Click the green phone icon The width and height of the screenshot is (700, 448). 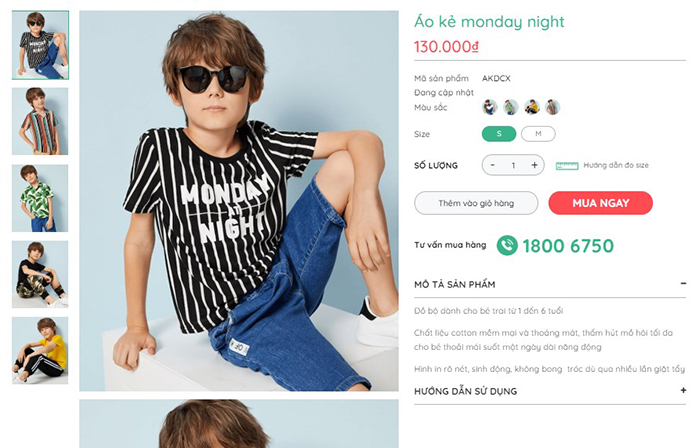click(x=507, y=246)
